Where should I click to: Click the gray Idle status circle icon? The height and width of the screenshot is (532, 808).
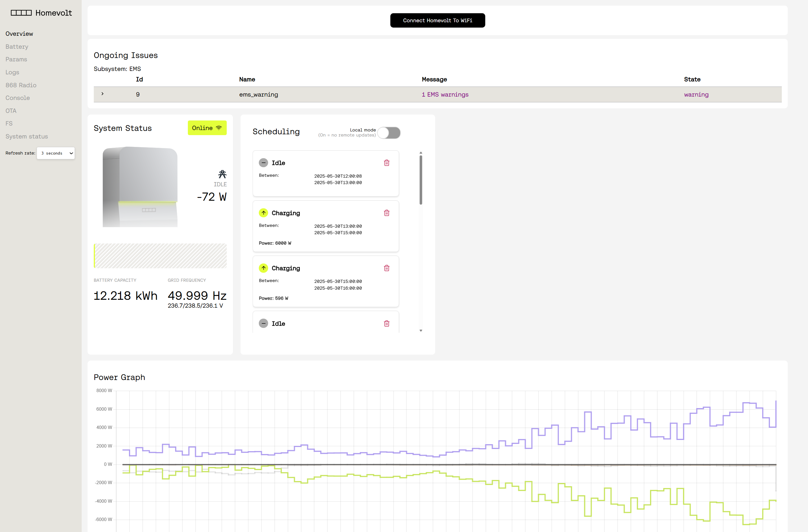tap(263, 163)
